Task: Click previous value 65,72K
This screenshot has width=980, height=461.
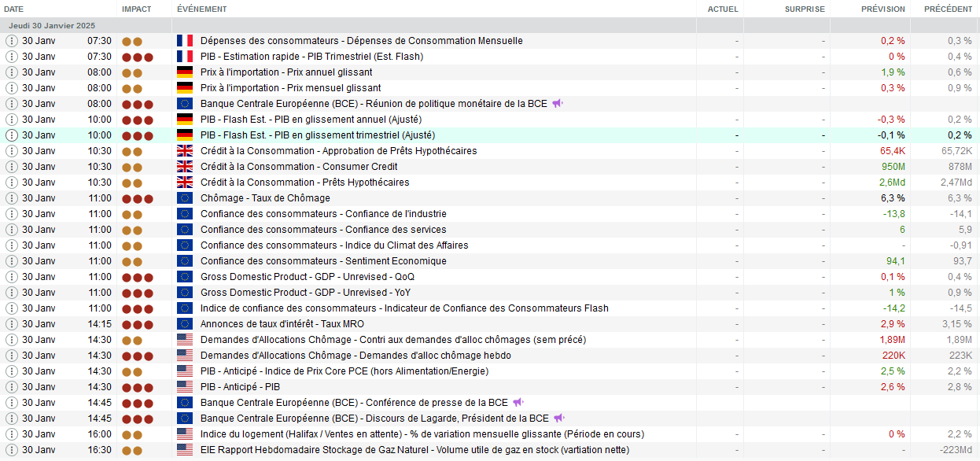Action: pyautogui.click(x=956, y=151)
